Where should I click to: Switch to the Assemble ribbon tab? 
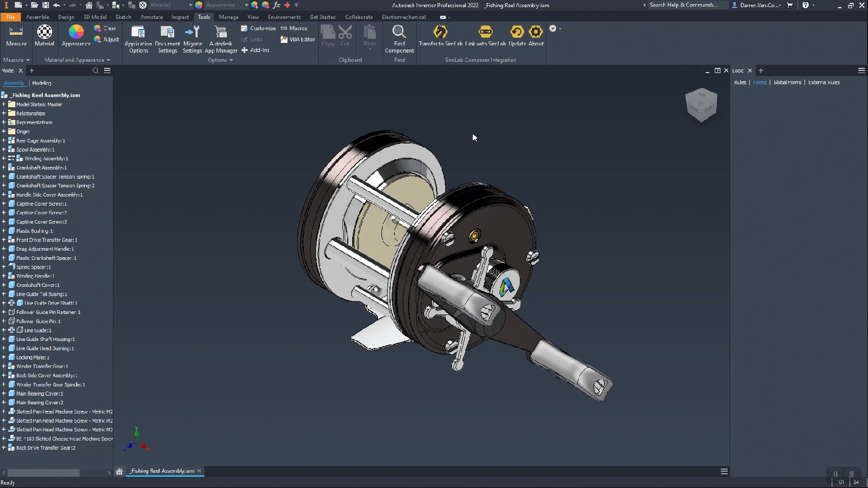(x=37, y=17)
